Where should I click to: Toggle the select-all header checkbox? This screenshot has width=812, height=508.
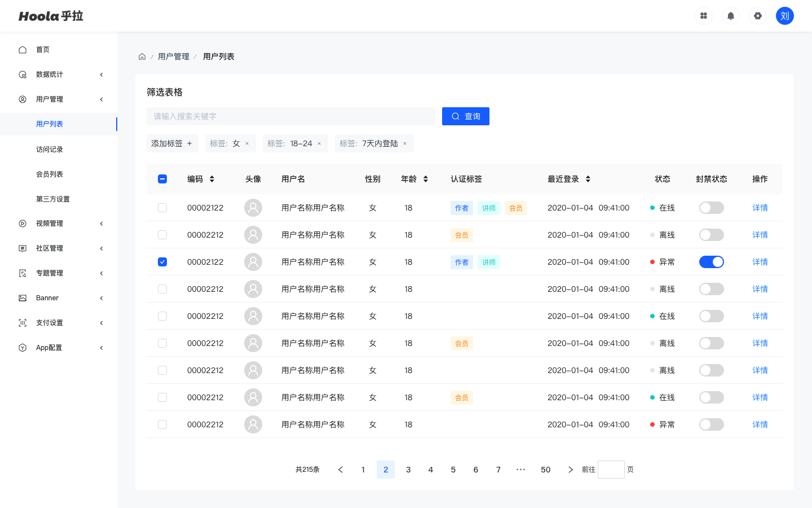(162, 179)
